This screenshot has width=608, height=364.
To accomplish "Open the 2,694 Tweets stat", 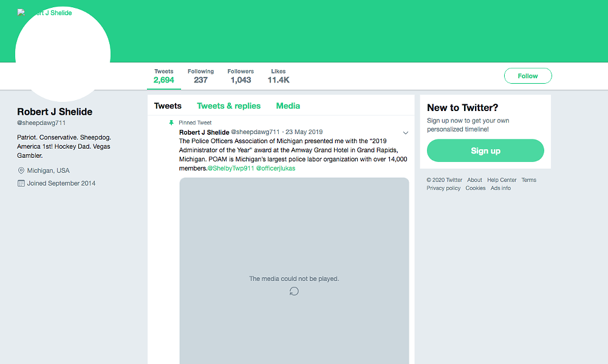I will (x=163, y=76).
